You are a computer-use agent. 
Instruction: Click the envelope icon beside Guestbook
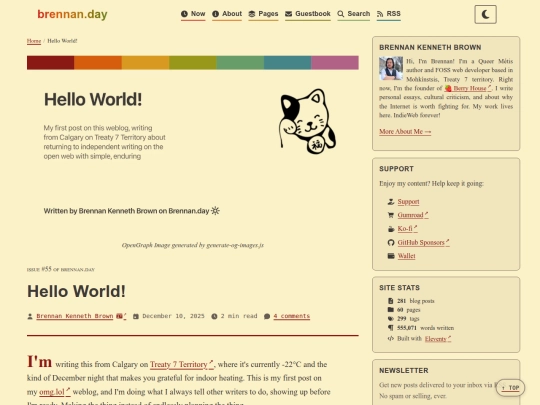pyautogui.click(x=289, y=14)
